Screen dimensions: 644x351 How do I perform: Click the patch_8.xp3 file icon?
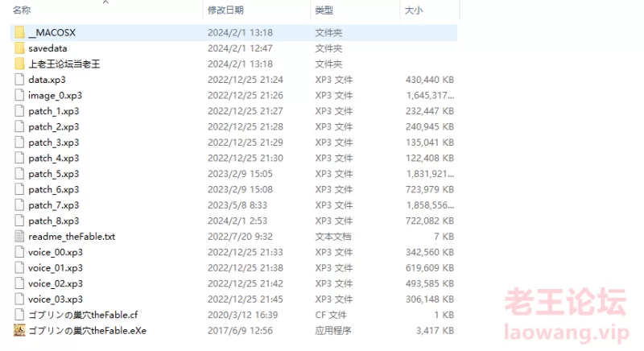click(19, 221)
